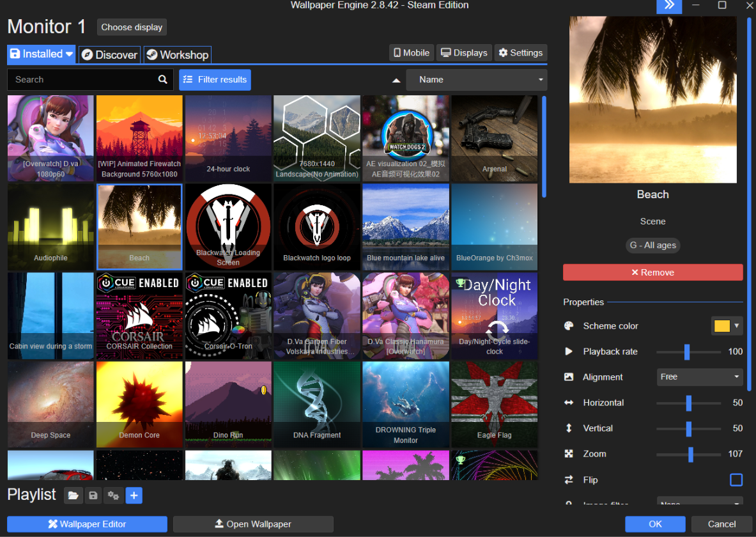Screen dimensions: 756x537
Task: Expand Scheme color picker arrow
Action: tap(737, 326)
